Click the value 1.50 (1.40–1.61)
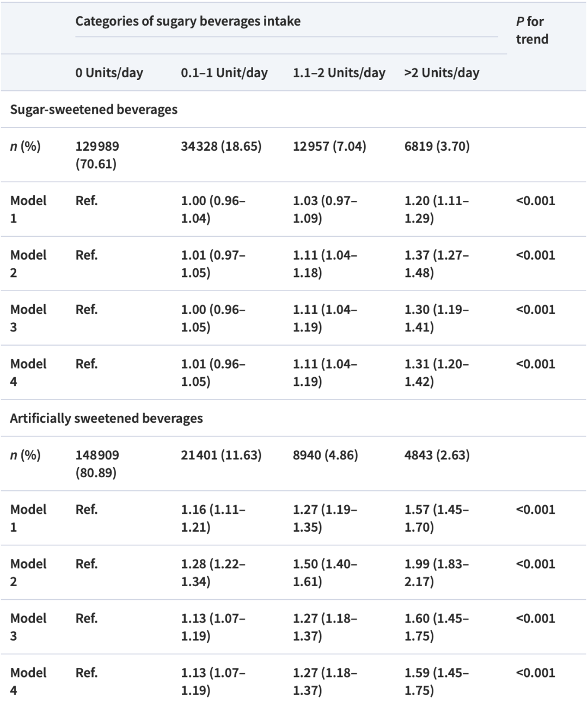 click(x=324, y=573)
